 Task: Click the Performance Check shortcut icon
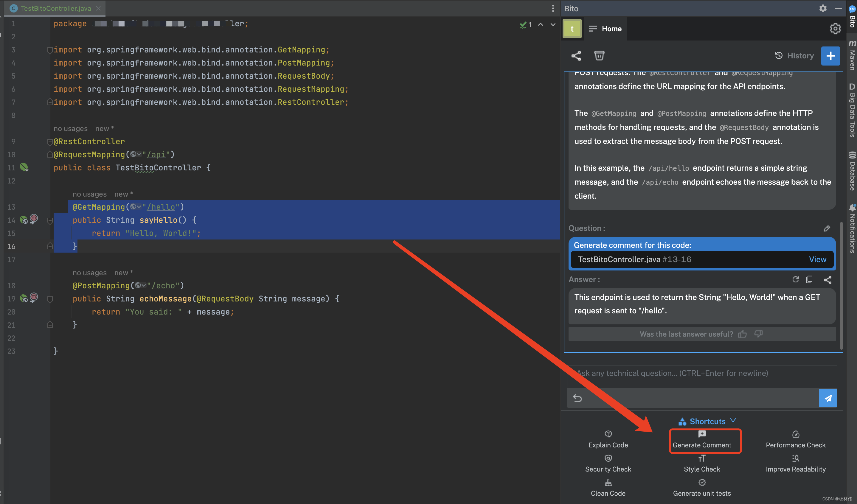(796, 434)
